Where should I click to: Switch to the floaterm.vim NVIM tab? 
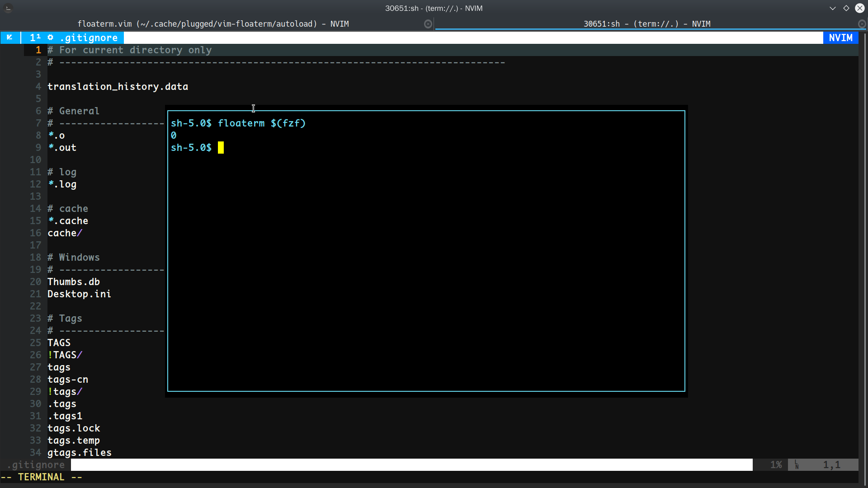(213, 24)
